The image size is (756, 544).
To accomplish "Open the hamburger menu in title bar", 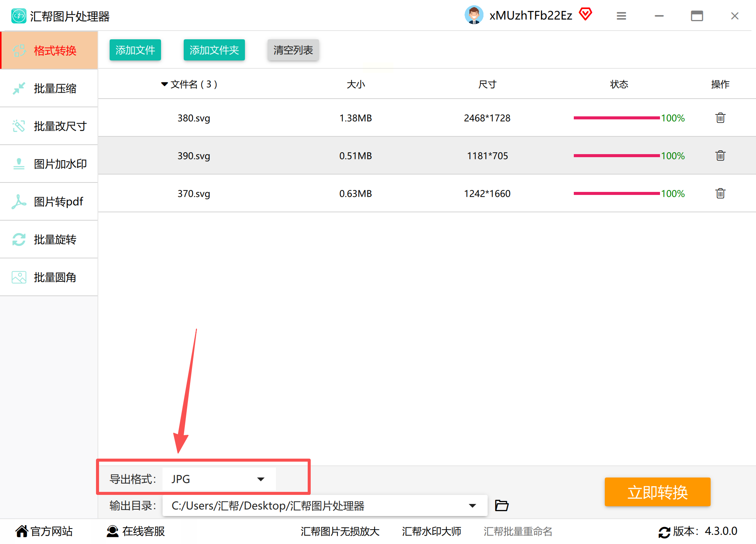I will (621, 16).
